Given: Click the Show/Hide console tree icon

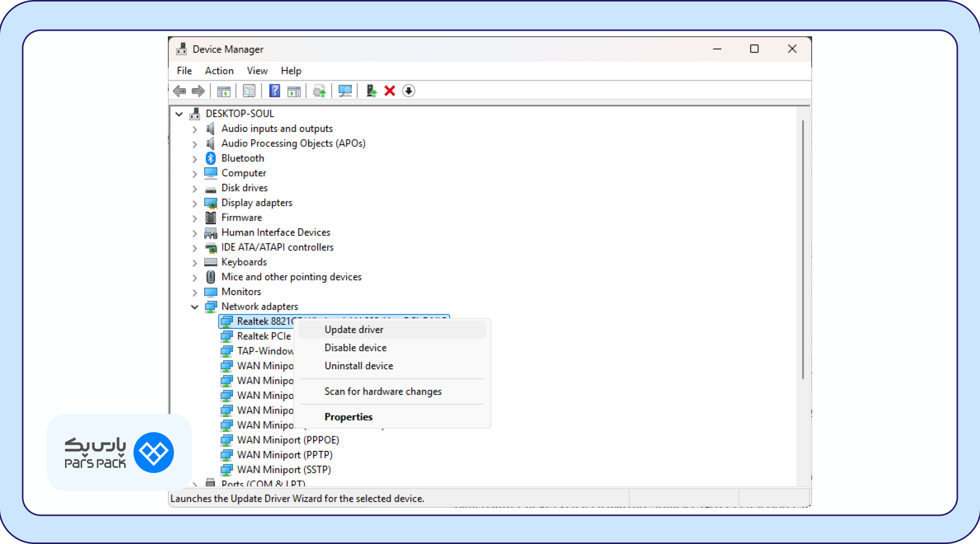Looking at the screenshot, I should pyautogui.click(x=223, y=91).
